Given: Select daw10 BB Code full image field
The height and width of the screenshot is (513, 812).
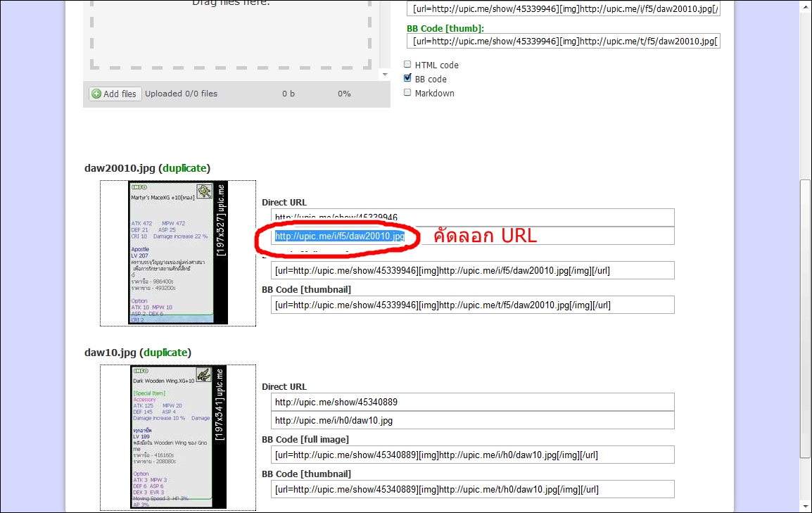Looking at the screenshot, I should tap(472, 455).
